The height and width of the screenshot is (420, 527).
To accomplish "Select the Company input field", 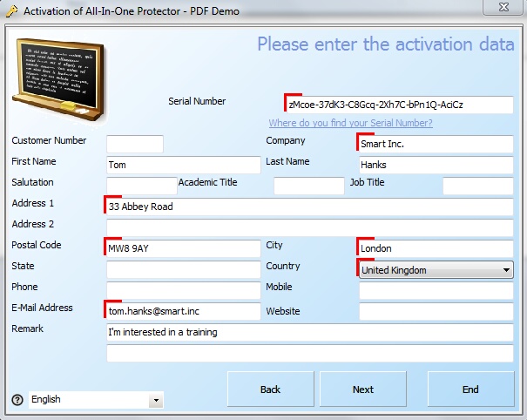I will 436,144.
